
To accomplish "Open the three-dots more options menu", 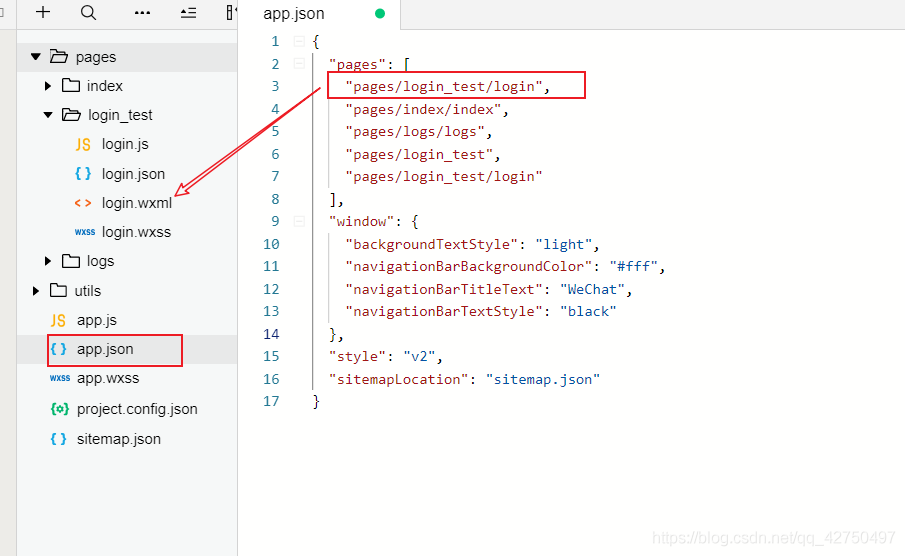I will click(x=142, y=13).
